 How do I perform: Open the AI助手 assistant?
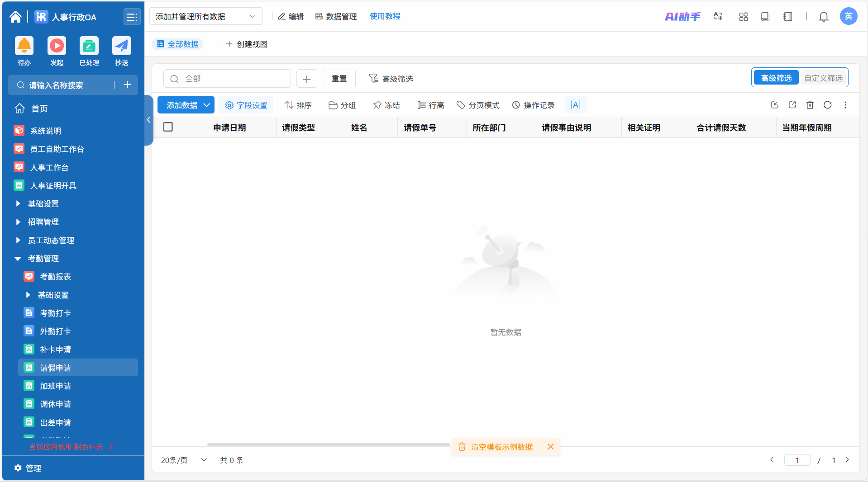(x=682, y=17)
